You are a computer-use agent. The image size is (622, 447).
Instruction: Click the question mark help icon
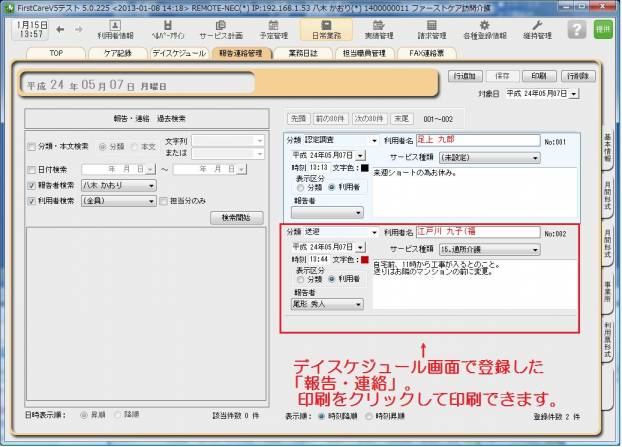[576, 29]
